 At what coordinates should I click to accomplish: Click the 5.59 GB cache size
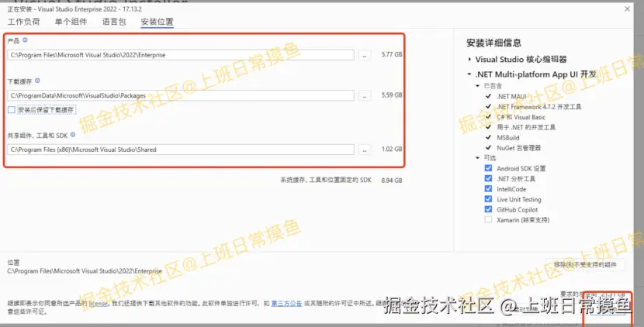pos(391,95)
